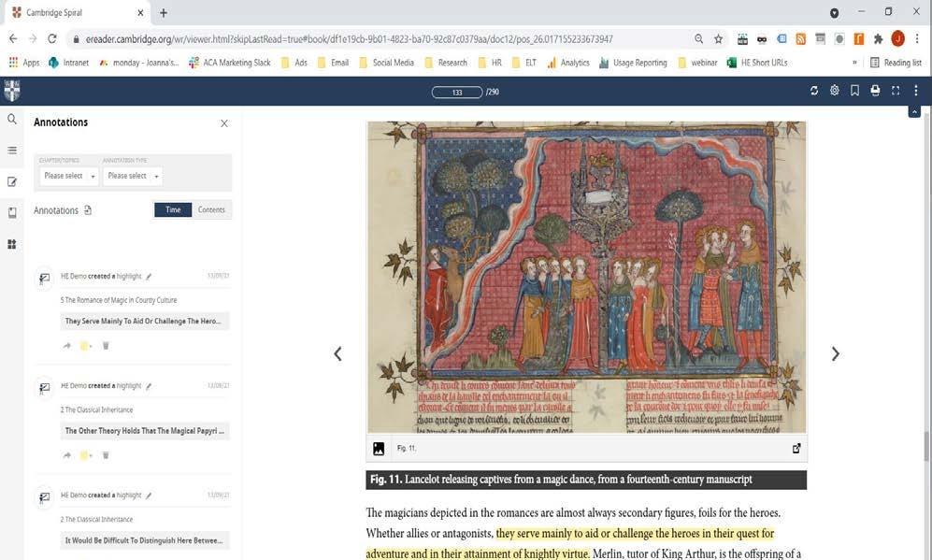Open table of contents list icon
This screenshot has height=560, width=932.
(x=12, y=151)
